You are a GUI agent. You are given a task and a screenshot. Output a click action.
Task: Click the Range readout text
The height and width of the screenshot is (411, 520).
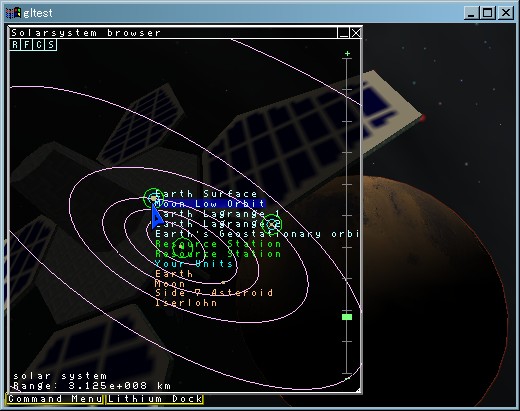(x=92, y=386)
